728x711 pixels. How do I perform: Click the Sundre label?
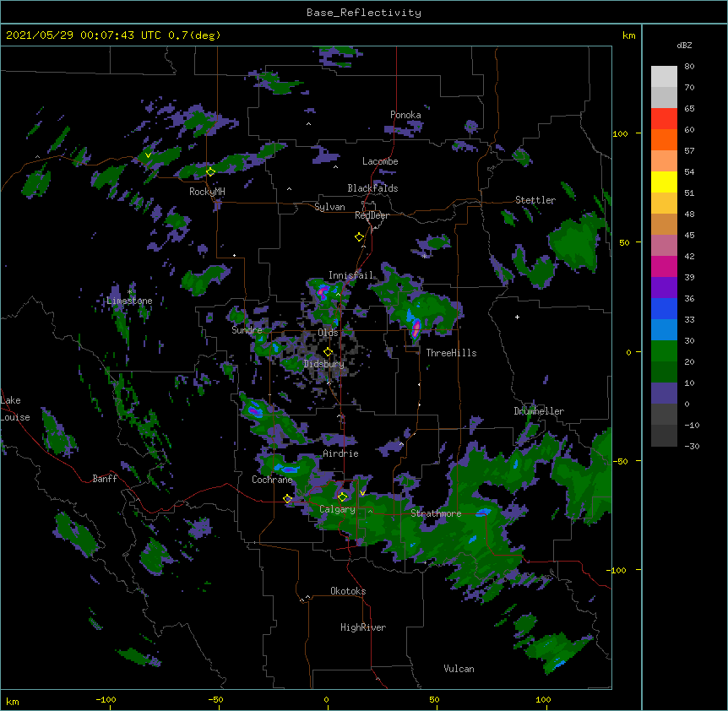click(247, 330)
